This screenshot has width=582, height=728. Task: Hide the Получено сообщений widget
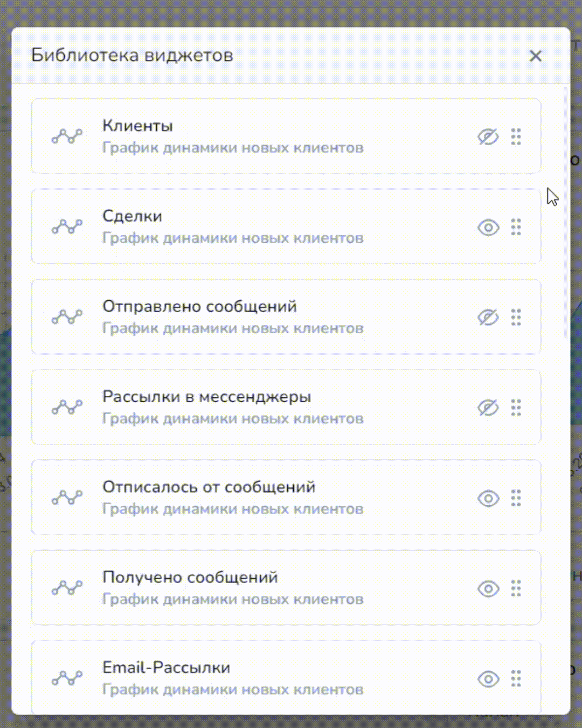488,588
